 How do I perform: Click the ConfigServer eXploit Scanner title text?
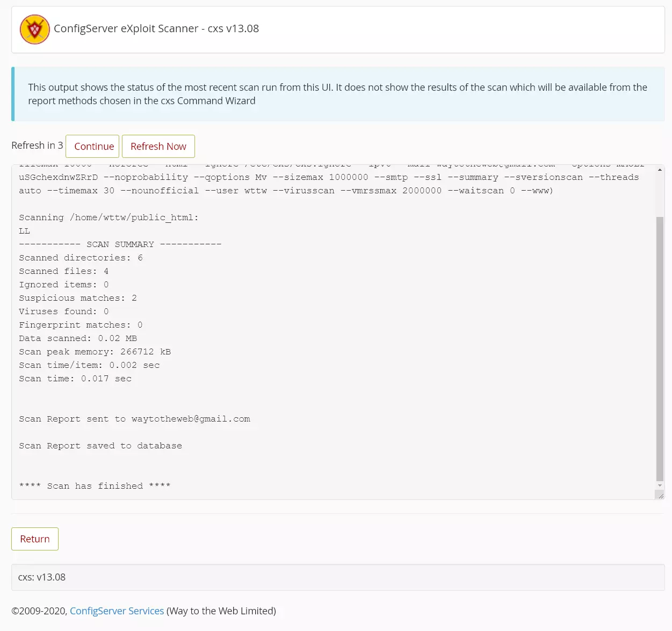[x=156, y=29]
